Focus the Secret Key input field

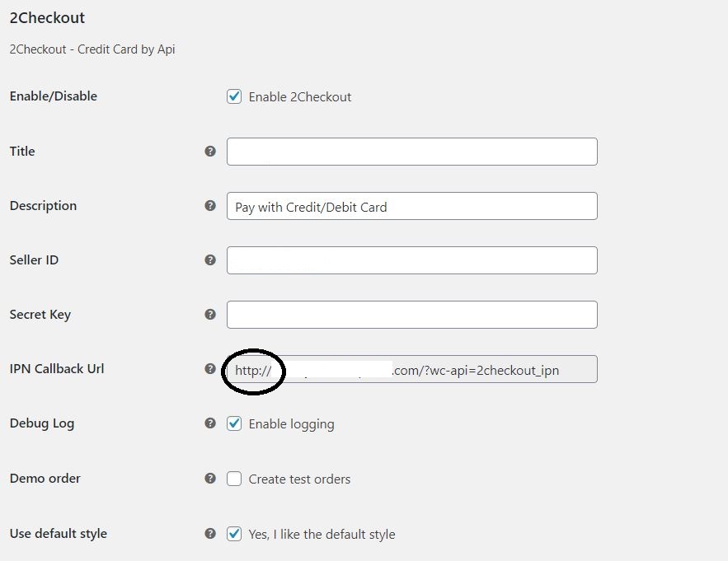411,315
